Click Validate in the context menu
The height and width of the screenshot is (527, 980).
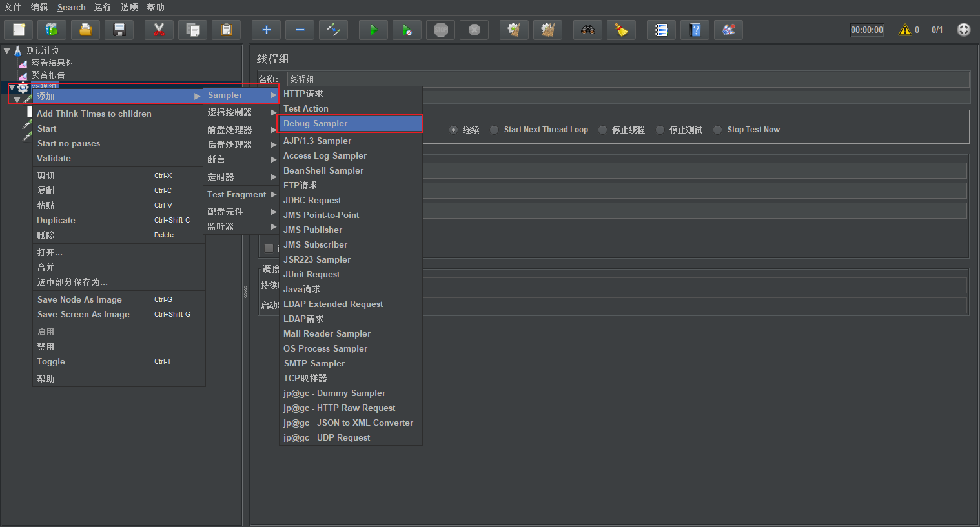point(54,158)
